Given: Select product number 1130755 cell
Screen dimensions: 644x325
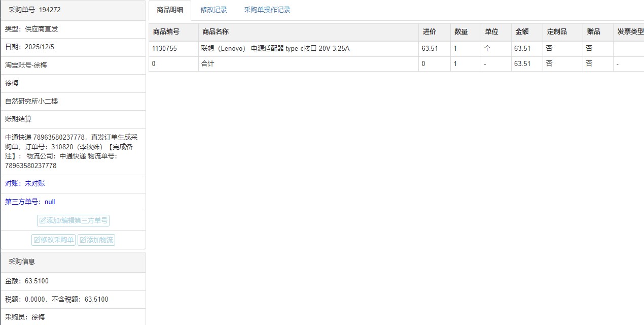Looking at the screenshot, I should pyautogui.click(x=164, y=49).
